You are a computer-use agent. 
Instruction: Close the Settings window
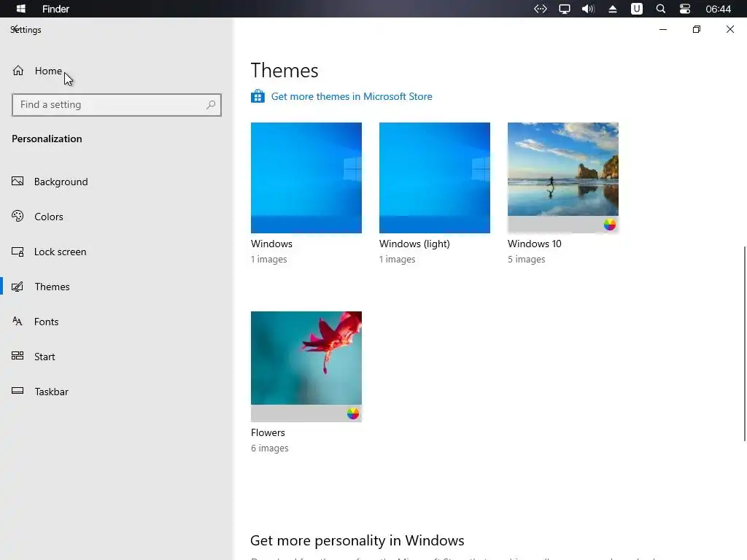(x=729, y=29)
